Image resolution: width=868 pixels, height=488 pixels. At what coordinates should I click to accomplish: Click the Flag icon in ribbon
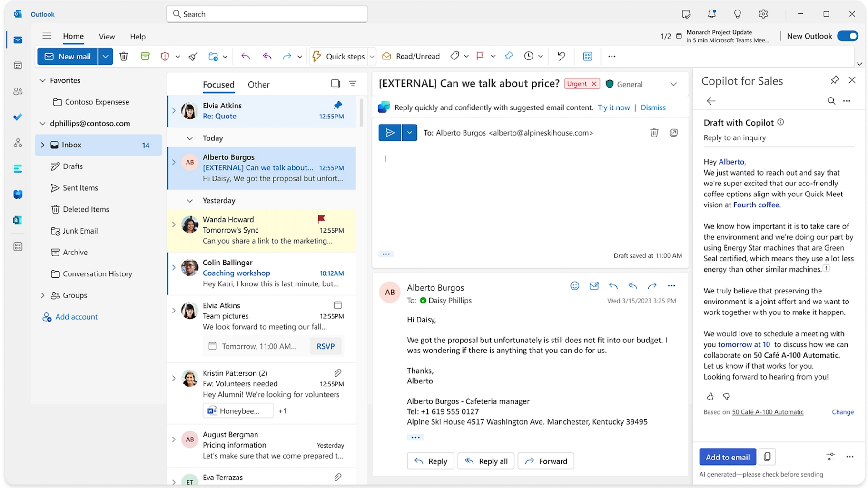[480, 56]
